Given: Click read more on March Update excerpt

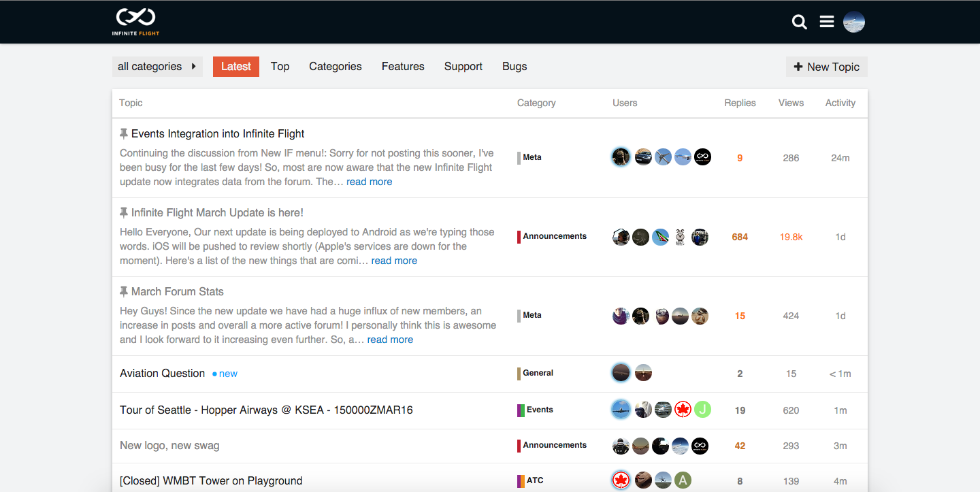Looking at the screenshot, I should 394,261.
